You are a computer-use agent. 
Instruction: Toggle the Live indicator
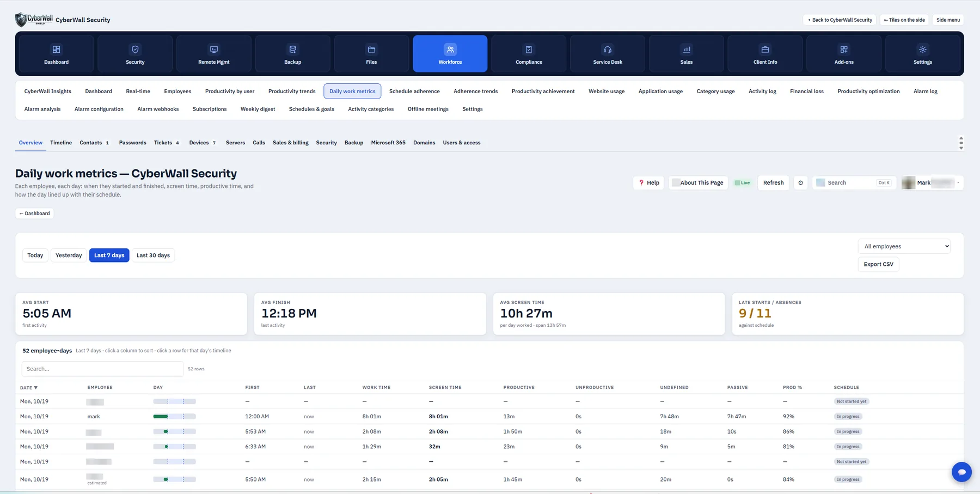coord(742,183)
